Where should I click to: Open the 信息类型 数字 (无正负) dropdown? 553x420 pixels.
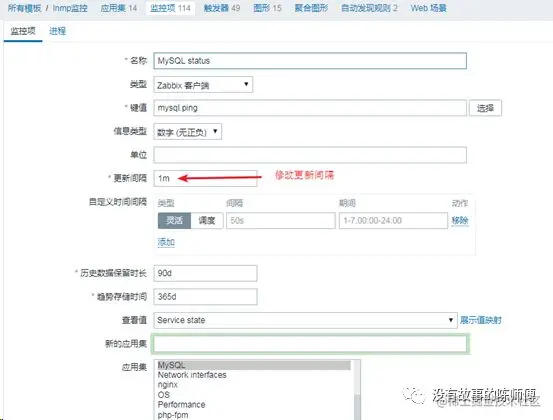(x=188, y=132)
